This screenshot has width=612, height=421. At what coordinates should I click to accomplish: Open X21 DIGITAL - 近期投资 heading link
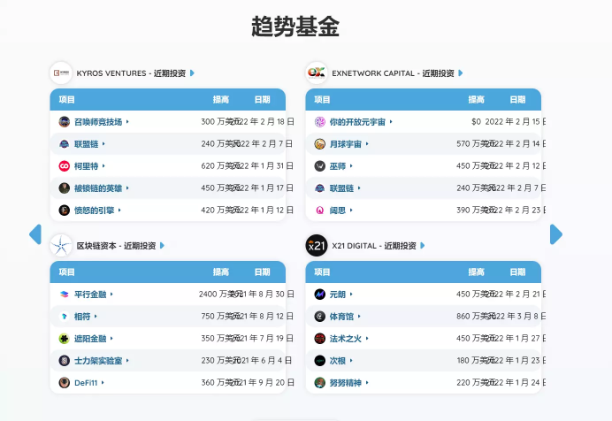(374, 245)
